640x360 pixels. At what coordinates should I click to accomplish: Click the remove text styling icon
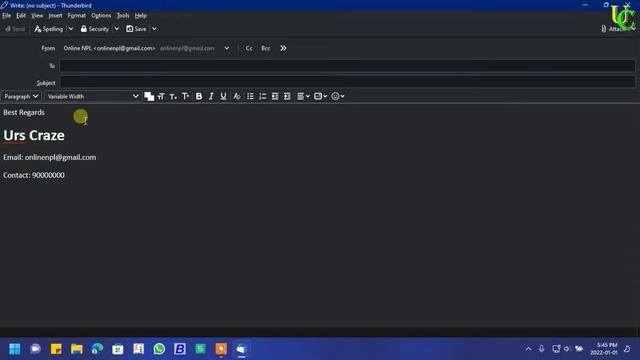pyautogui.click(x=237, y=96)
